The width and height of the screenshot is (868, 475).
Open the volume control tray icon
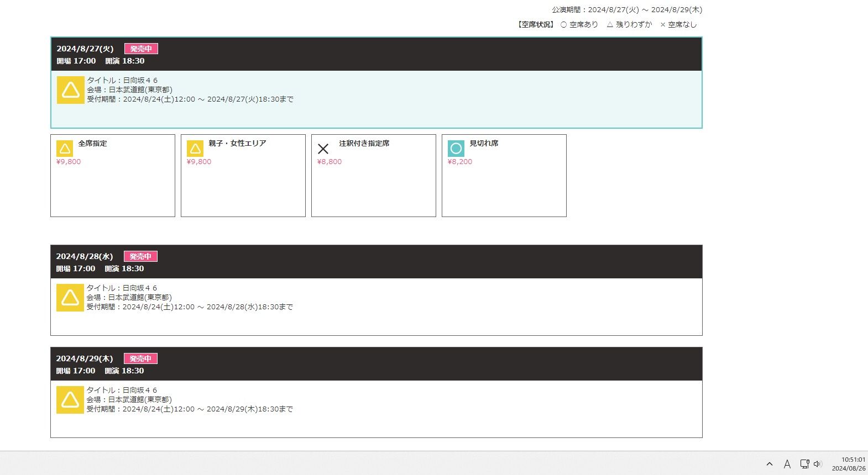pos(818,464)
